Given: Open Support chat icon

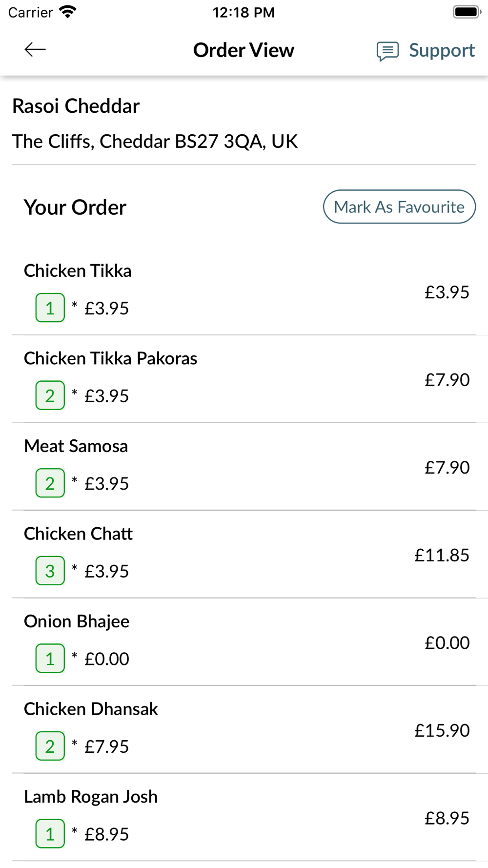Looking at the screenshot, I should (387, 51).
